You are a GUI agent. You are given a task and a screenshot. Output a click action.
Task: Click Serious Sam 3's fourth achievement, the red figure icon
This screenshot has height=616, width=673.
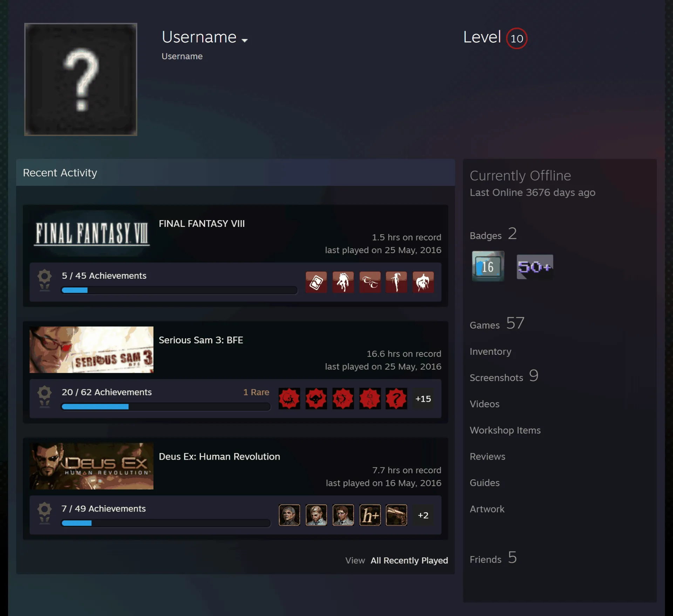pos(370,398)
